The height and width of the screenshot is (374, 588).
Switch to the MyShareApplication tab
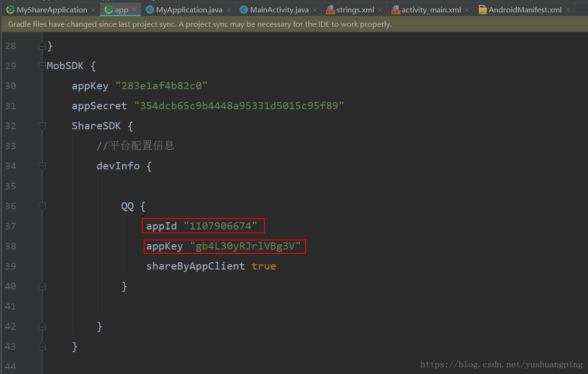(52, 10)
